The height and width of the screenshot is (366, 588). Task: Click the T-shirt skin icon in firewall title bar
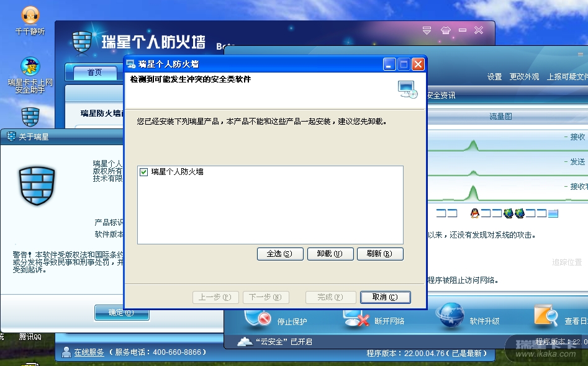445,30
